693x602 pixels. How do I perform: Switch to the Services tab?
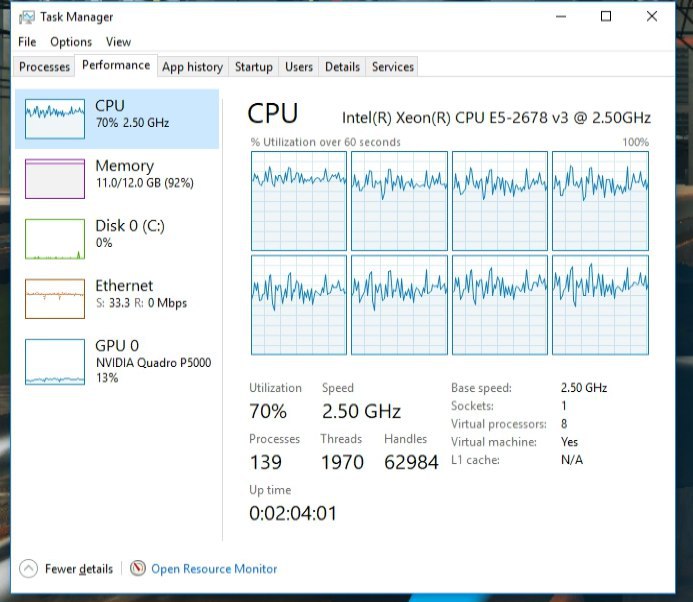(x=393, y=67)
